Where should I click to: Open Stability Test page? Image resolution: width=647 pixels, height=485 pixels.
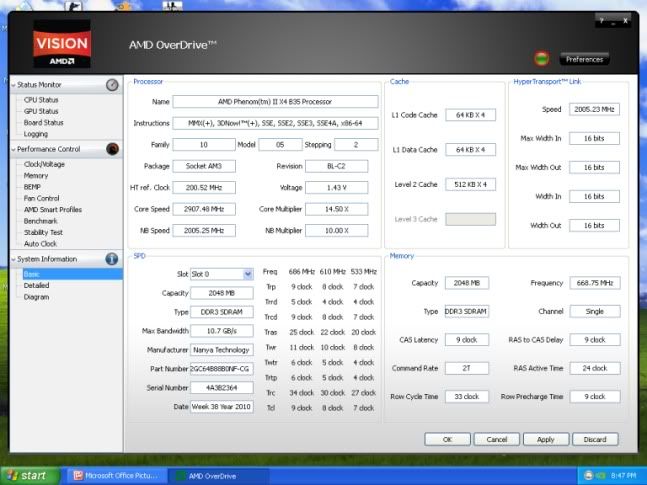pyautogui.click(x=43, y=232)
